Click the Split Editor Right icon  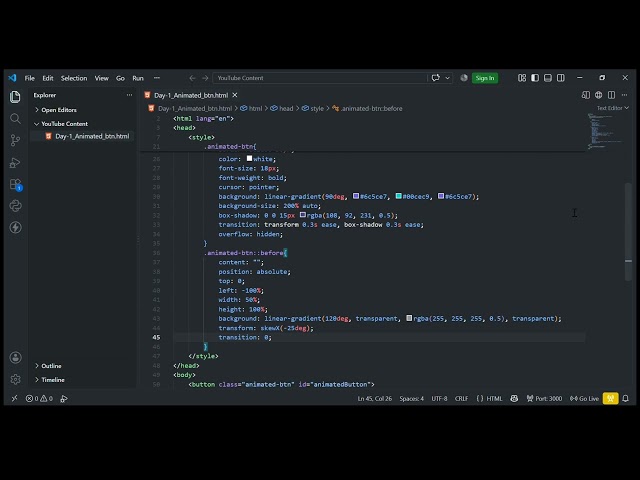tap(611, 95)
